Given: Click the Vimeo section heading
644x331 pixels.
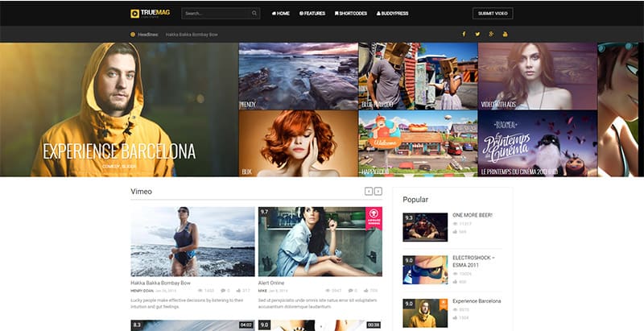Looking at the screenshot, I should tap(142, 192).
